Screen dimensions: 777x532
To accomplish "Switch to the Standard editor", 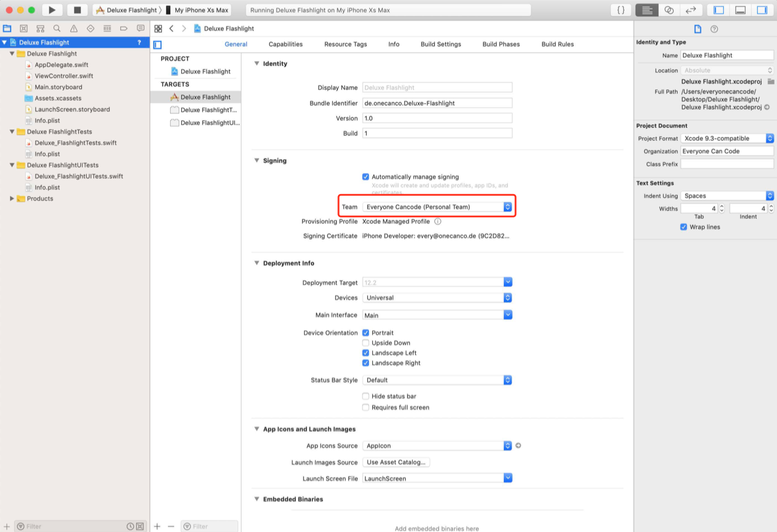I will click(647, 10).
